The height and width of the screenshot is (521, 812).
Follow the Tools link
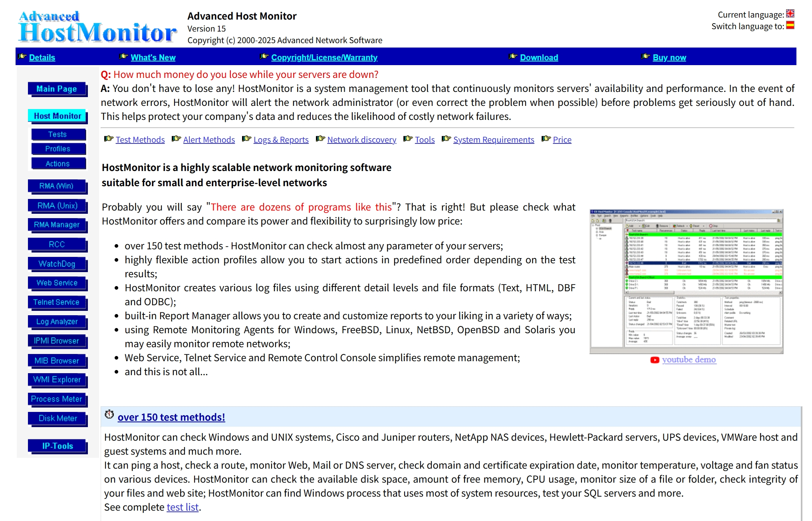click(425, 140)
